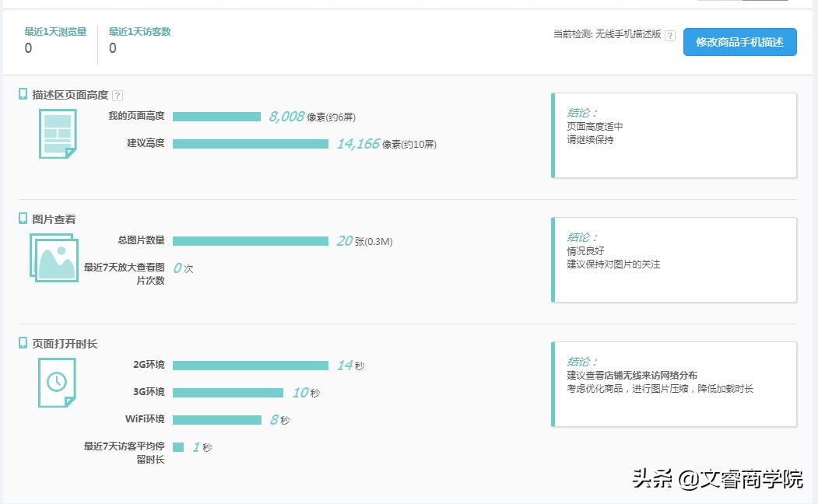
Task: Click the 修改商品手机描述 blue button
Action: [x=739, y=42]
